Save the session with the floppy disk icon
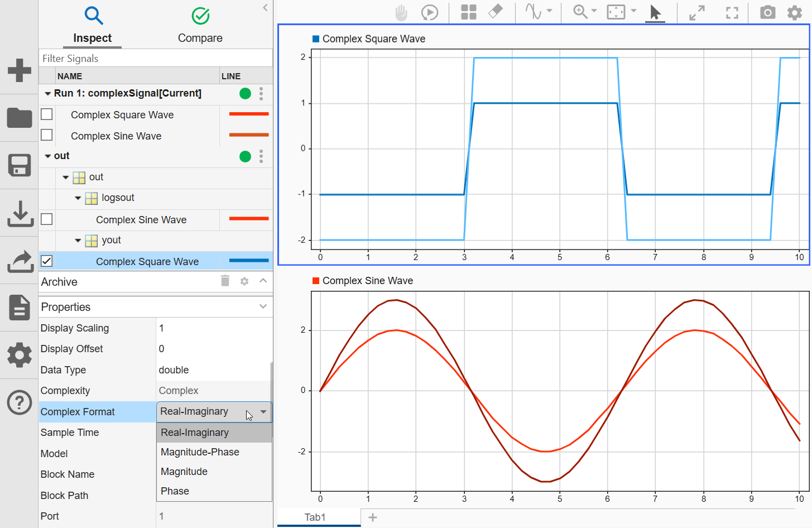The width and height of the screenshot is (812, 528). [x=20, y=165]
